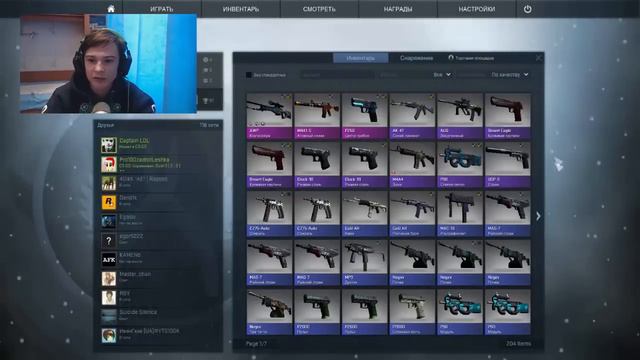Open the НАГРАДЫ menu
Screen dimensions: 640x360
(x=398, y=9)
